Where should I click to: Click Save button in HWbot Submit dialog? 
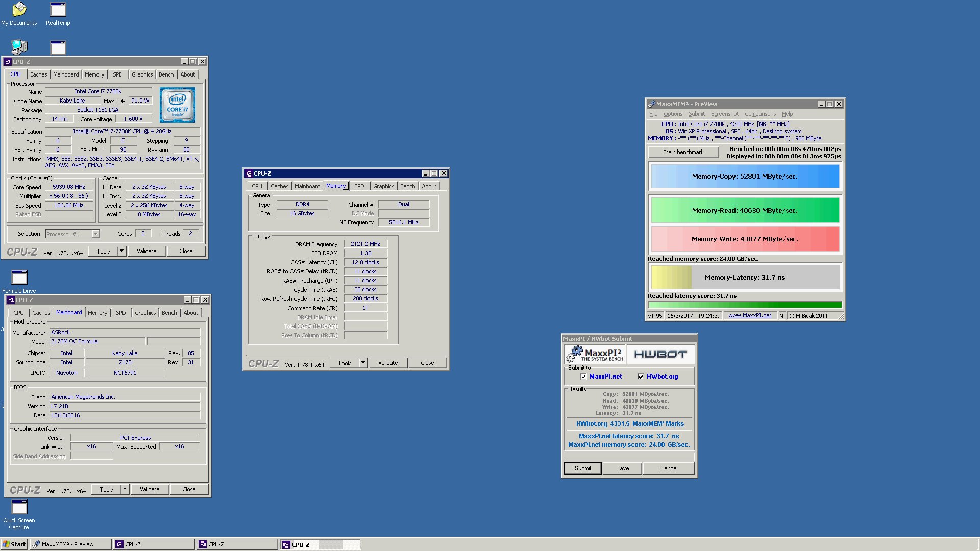coord(622,468)
